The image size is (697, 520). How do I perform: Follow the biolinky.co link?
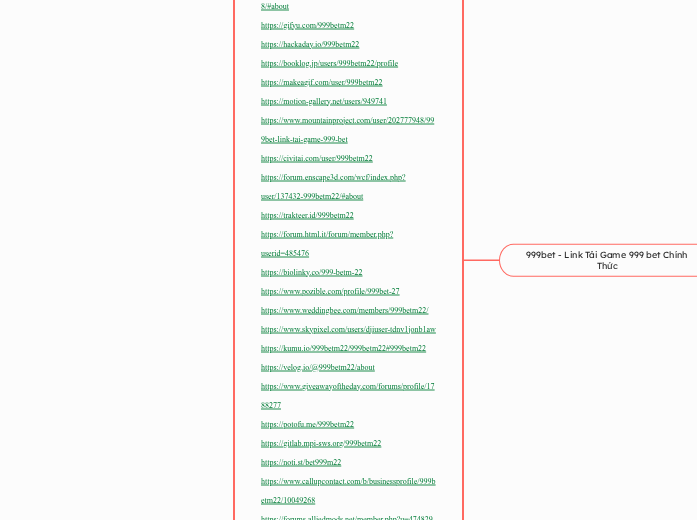pos(311,273)
